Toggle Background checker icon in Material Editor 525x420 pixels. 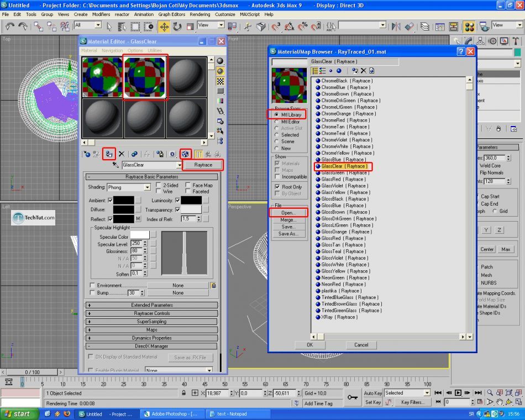(x=220, y=81)
